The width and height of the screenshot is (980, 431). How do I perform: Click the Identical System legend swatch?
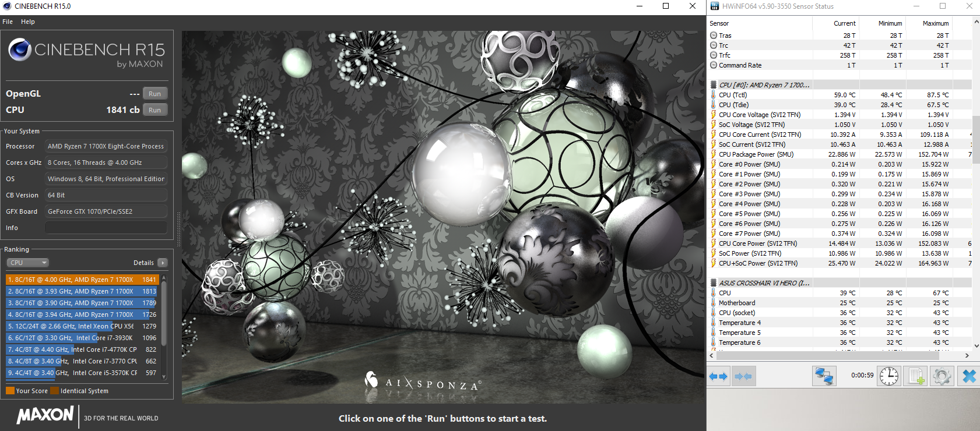[x=54, y=391]
